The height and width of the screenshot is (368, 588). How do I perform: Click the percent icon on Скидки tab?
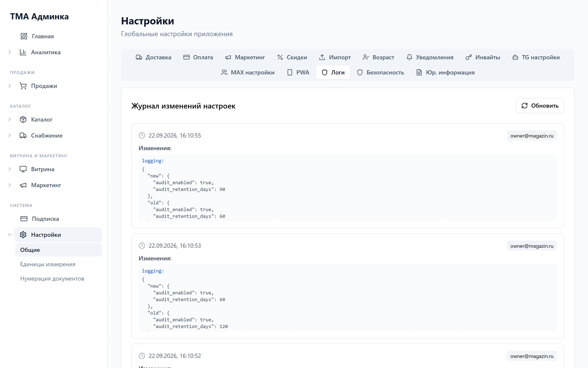(280, 57)
